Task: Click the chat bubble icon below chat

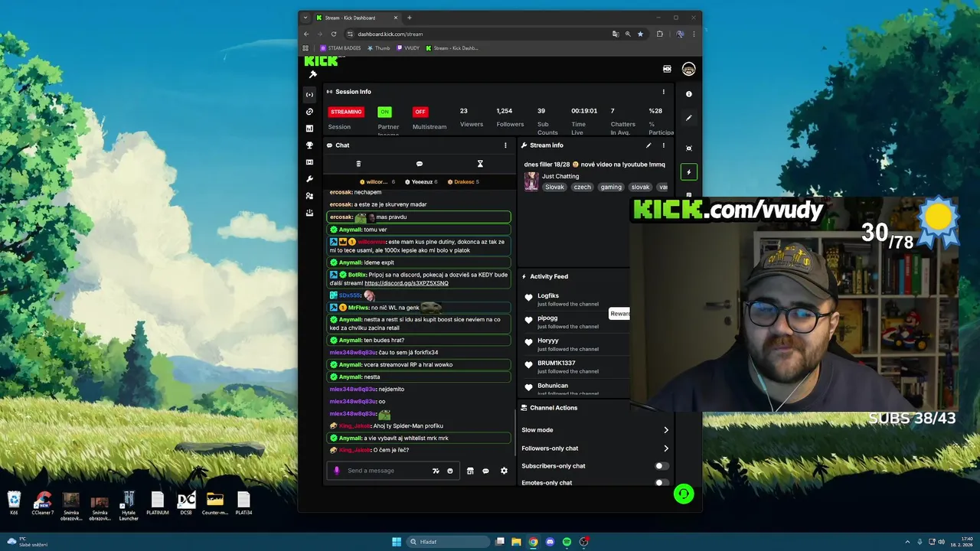Action: [485, 471]
